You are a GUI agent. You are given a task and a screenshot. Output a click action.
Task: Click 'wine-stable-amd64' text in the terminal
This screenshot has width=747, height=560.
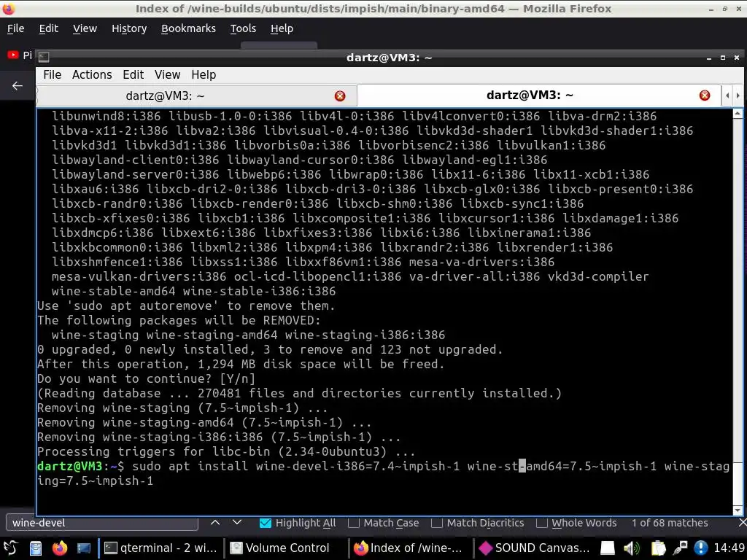113,292
